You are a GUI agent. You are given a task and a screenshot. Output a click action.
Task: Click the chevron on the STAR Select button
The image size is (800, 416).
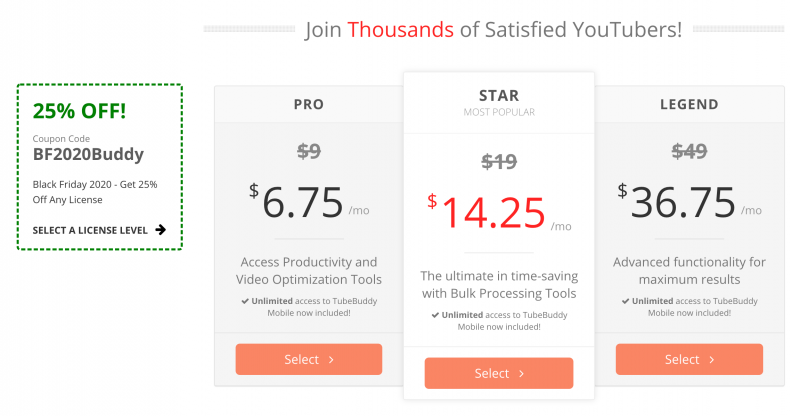pyautogui.click(x=521, y=374)
